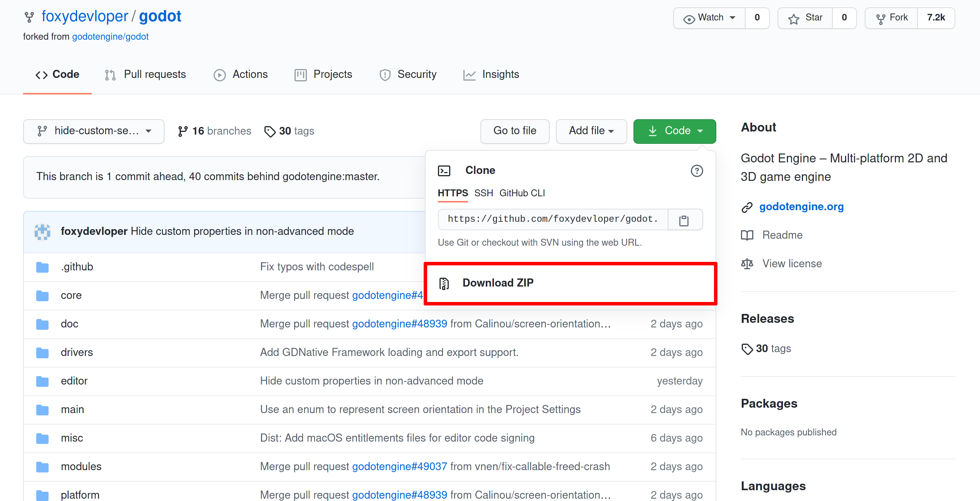The width and height of the screenshot is (980, 501).
Task: Open the Watch notifications dropdown
Action: click(x=709, y=18)
